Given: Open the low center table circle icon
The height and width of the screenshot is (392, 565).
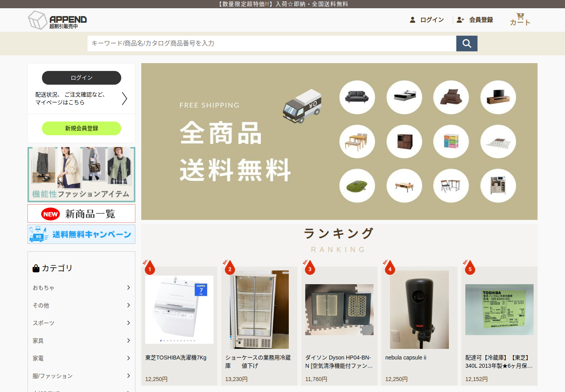Looking at the screenshot, I should click(404, 186).
